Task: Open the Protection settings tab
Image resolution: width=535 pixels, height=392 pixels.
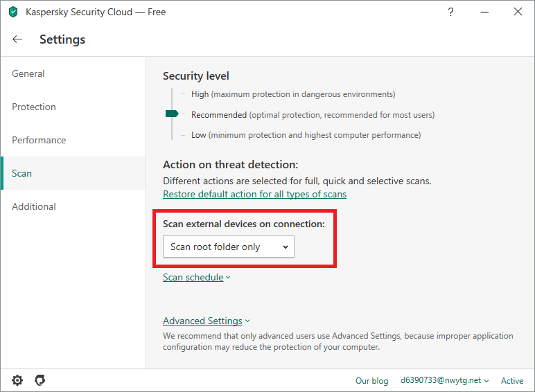Action: (x=34, y=107)
